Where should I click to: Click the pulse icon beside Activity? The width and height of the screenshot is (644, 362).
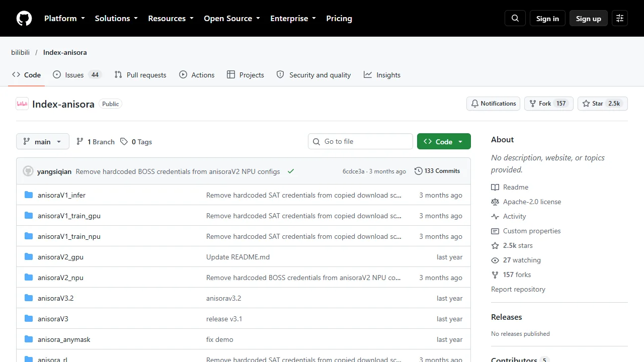point(495,217)
